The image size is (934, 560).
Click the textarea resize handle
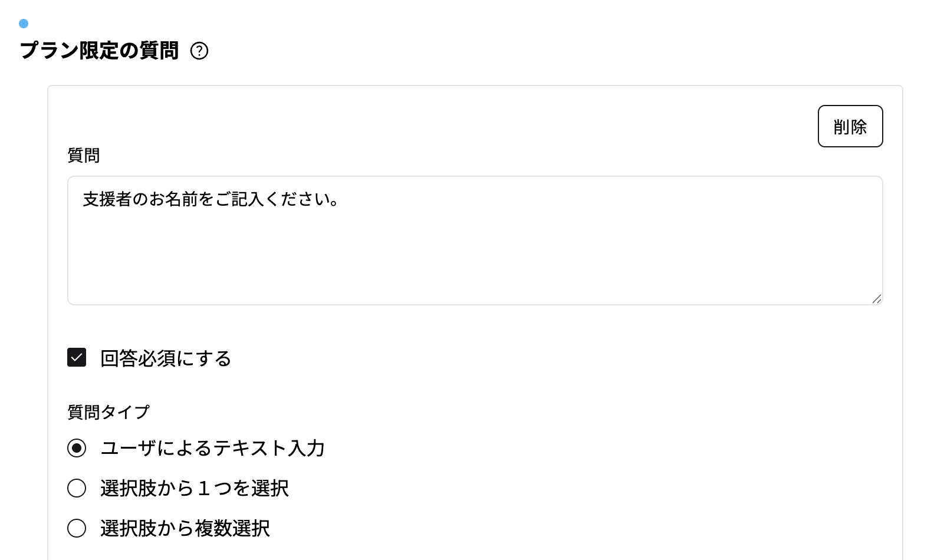[877, 299]
